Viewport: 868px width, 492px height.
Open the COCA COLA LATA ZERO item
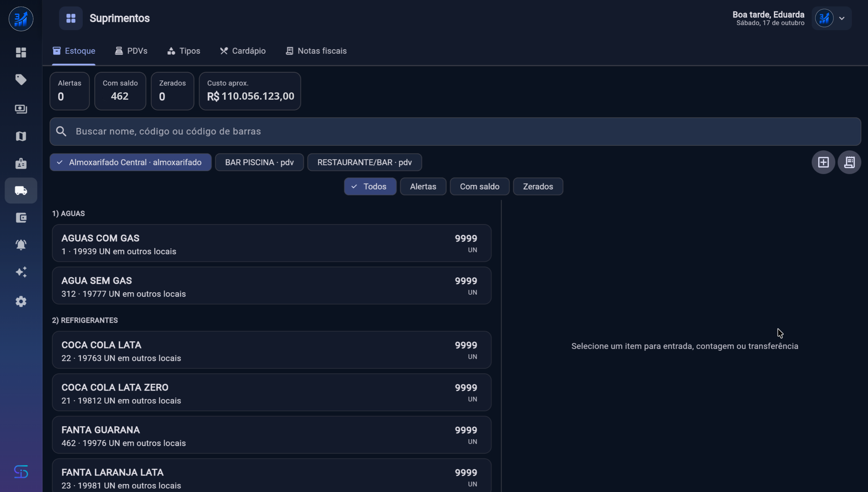272,393
